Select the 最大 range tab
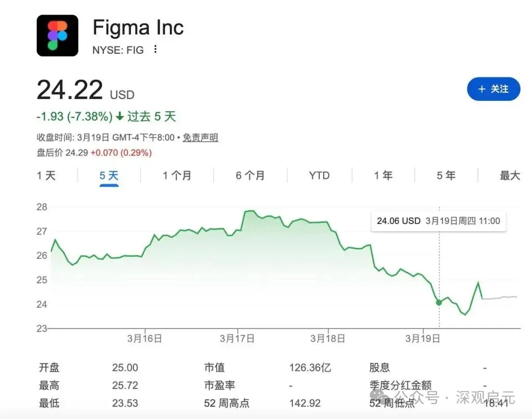 510,176
